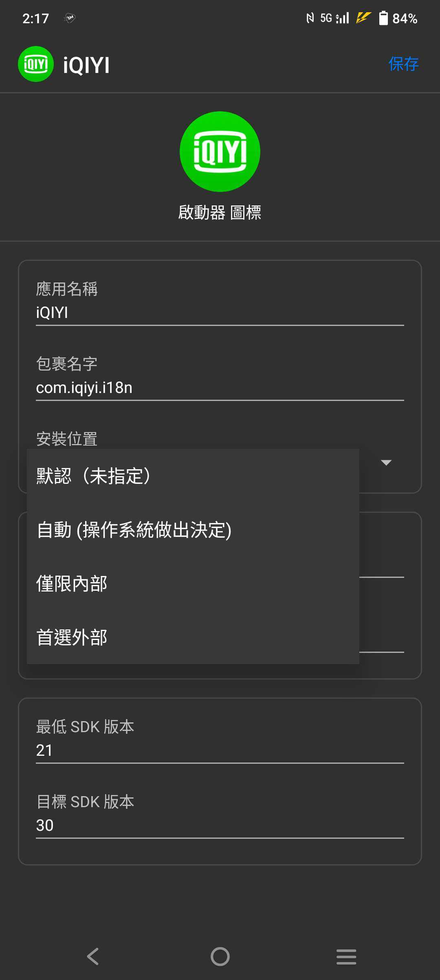Choose 自動 (操作系統做出決定) option
Image resolution: width=440 pixels, height=980 pixels.
[134, 530]
